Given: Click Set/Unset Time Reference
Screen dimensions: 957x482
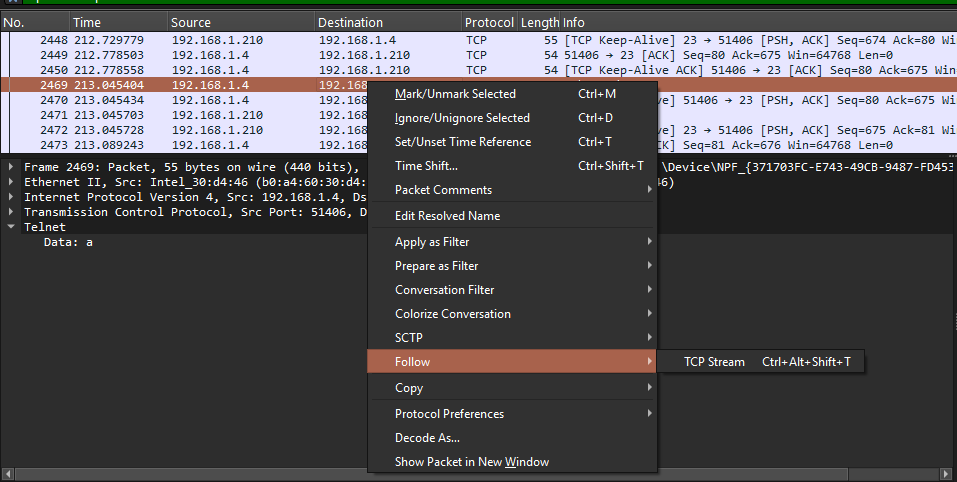Looking at the screenshot, I should coord(463,142).
